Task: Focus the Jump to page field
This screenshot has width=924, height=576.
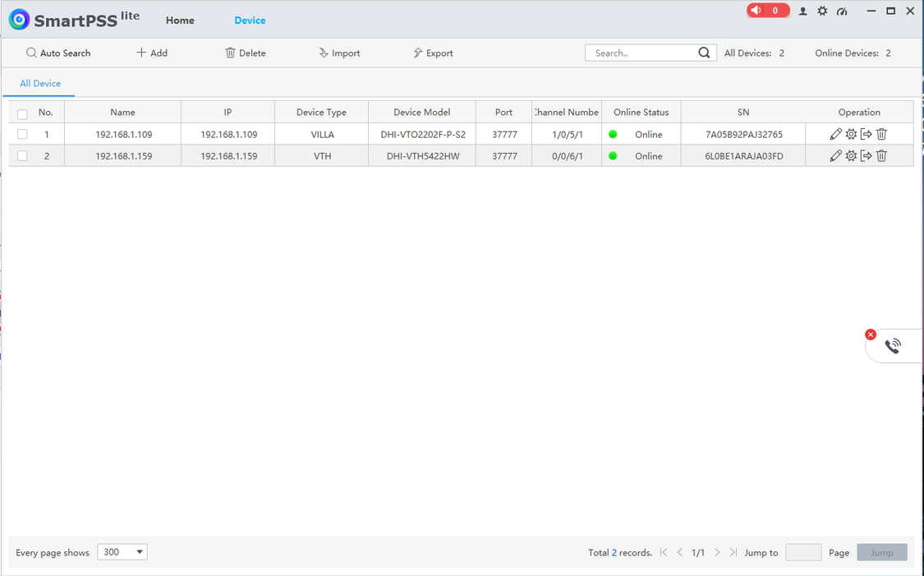Action: pos(803,552)
